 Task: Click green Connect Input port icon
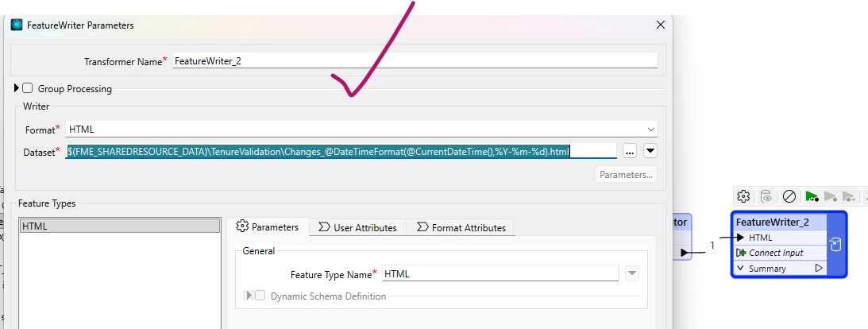coord(741,253)
